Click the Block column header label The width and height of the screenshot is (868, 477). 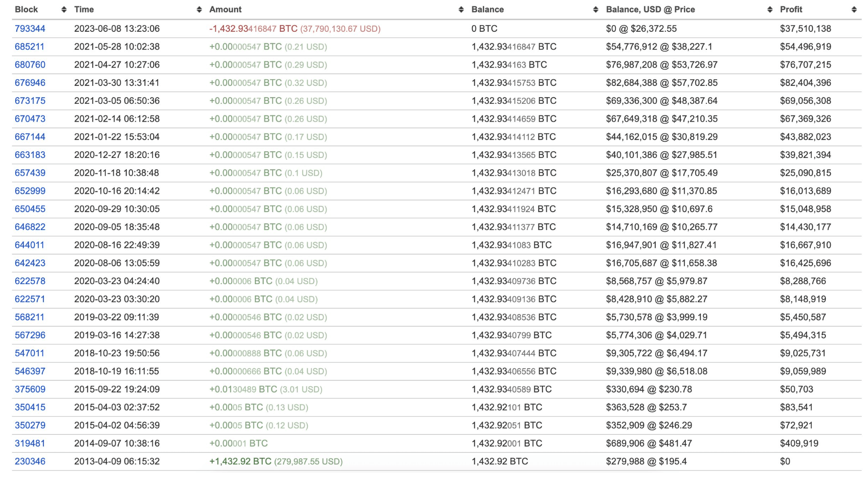[26, 9]
